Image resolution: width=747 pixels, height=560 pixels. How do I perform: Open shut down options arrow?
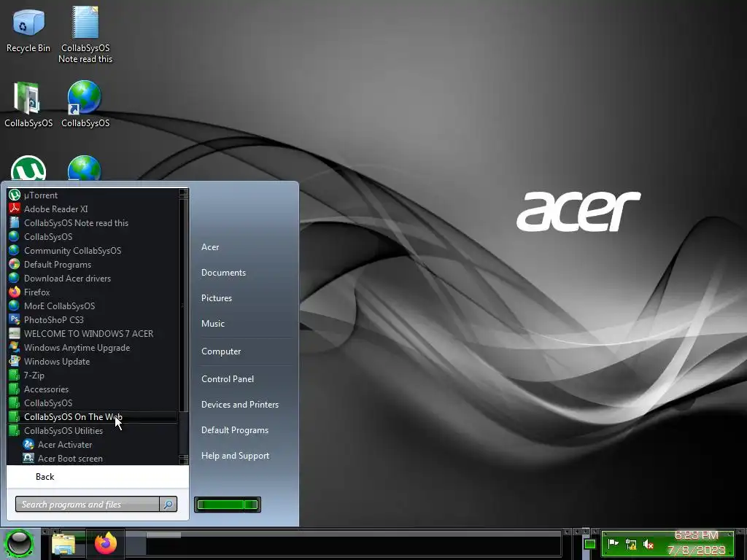point(251,505)
